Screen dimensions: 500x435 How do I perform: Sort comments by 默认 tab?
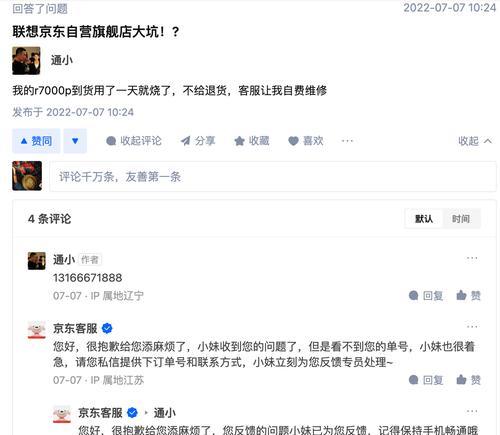point(424,219)
